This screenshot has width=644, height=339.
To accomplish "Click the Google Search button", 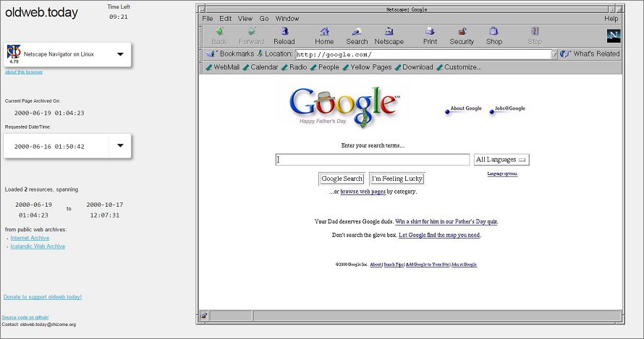I will coord(342,179).
